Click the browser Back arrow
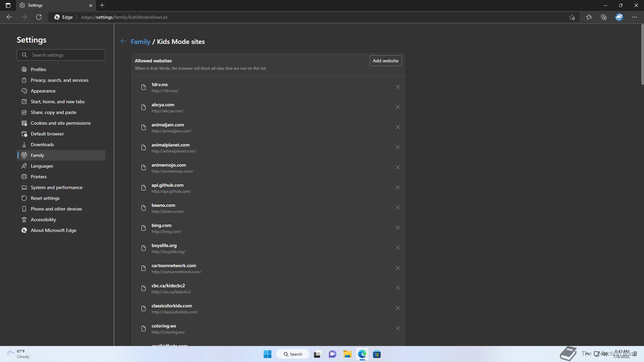Screen dimensions: 644x362 [9, 17]
